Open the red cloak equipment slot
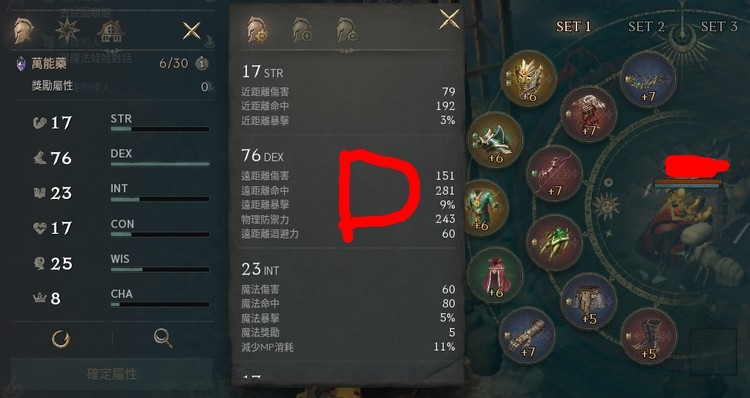This screenshot has height=398, width=750. [495, 275]
